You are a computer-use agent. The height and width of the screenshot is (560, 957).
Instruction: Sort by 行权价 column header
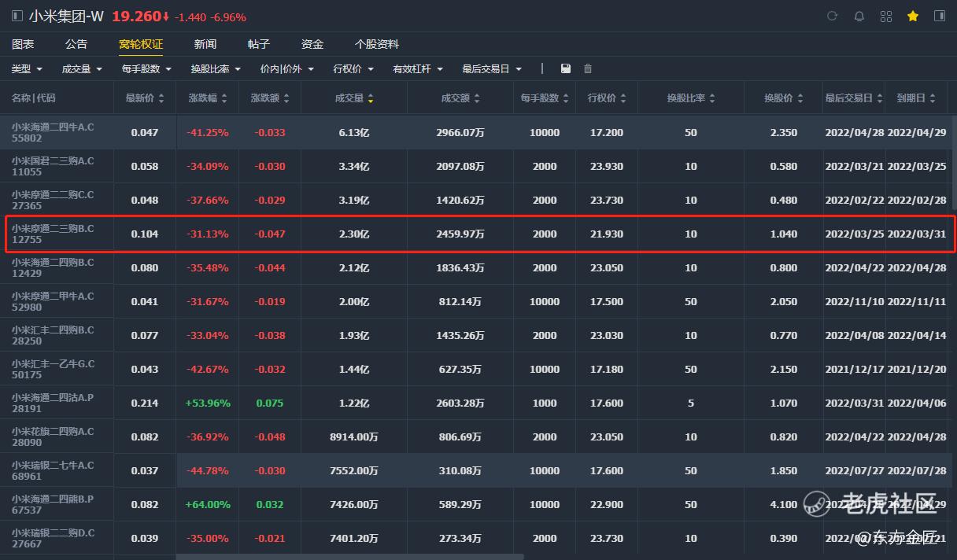(x=607, y=98)
